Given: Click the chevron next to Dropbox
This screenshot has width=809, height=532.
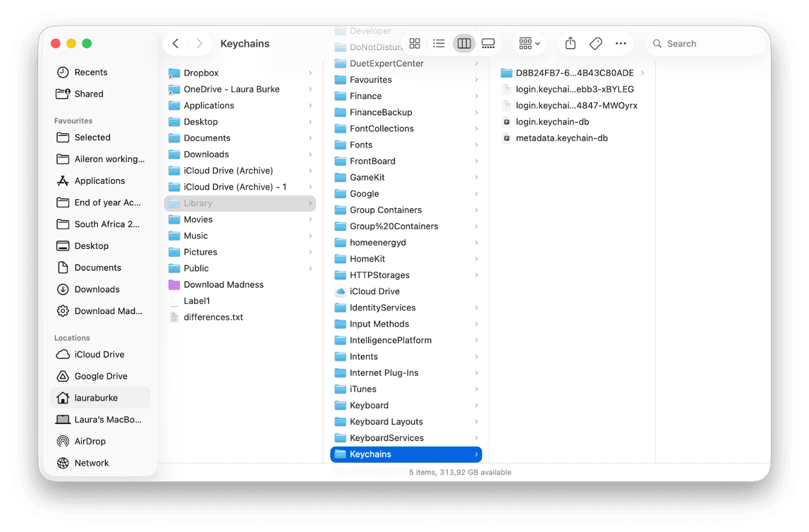Looking at the screenshot, I should [311, 72].
